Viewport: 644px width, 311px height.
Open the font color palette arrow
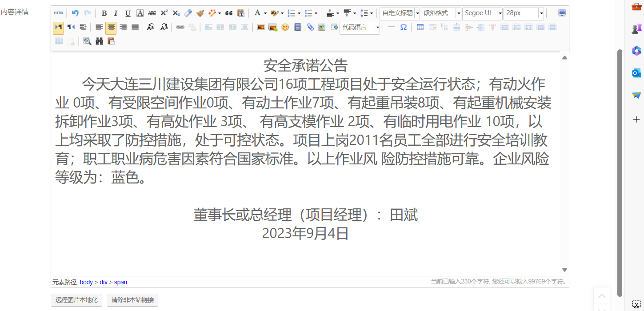[265, 13]
